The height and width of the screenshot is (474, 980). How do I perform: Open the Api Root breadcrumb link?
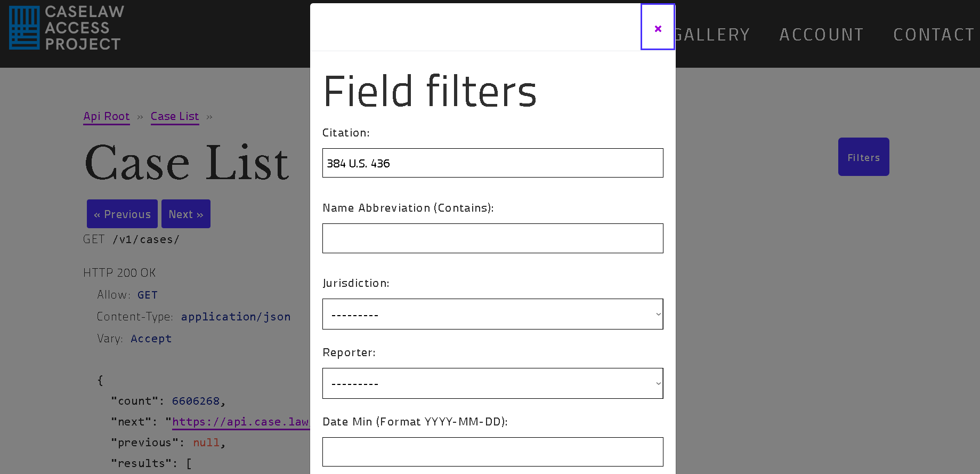click(107, 116)
